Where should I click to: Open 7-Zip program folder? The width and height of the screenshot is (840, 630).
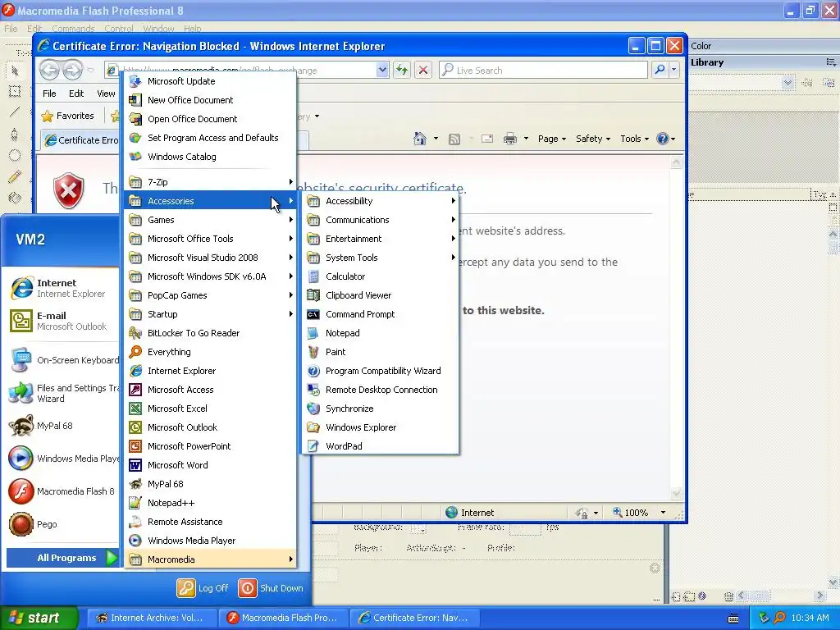tap(211, 182)
